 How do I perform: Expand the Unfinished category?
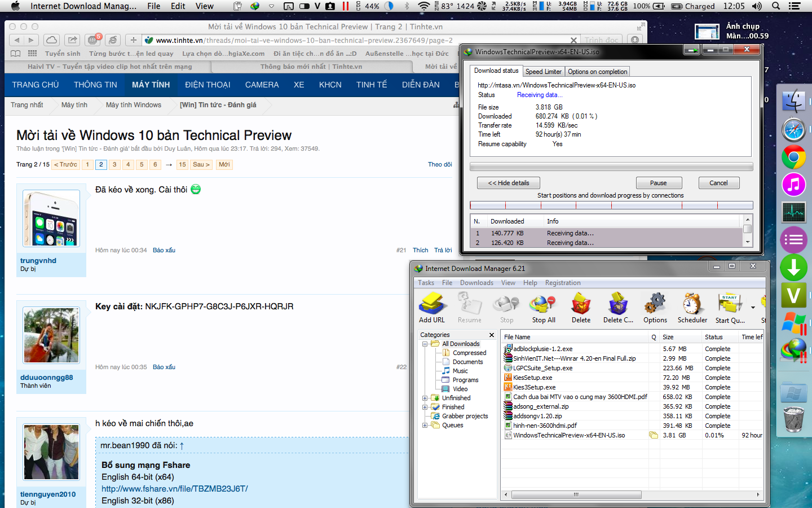click(x=425, y=398)
